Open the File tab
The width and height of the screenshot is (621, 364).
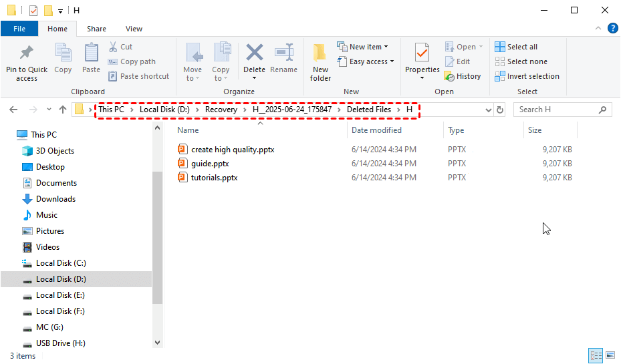point(19,29)
